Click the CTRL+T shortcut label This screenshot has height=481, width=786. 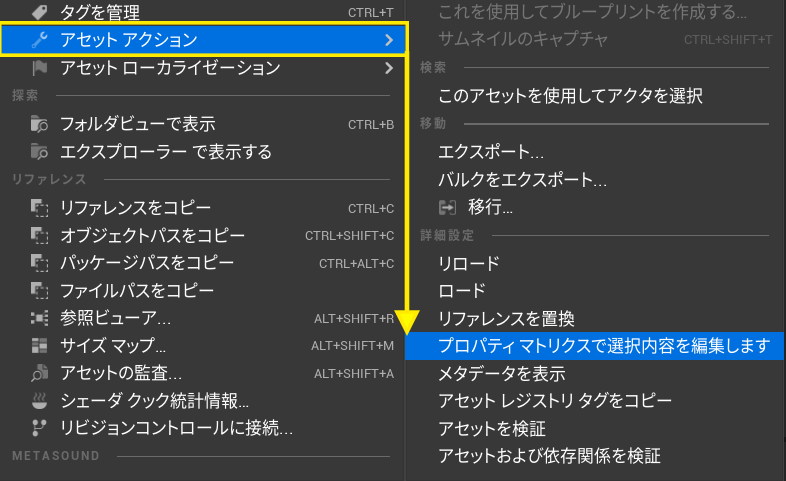371,12
